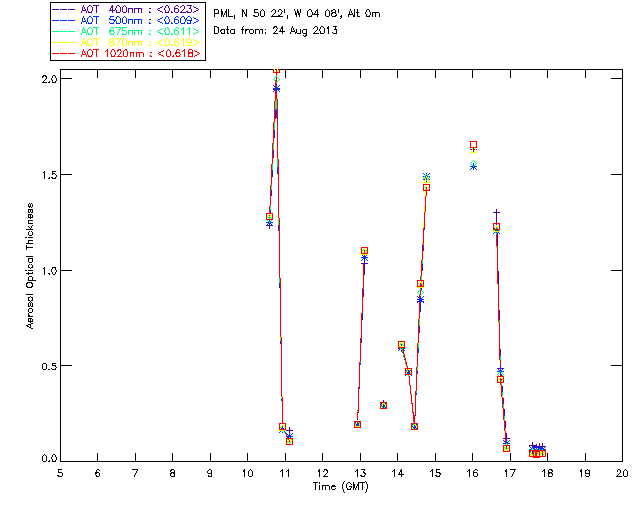This screenshot has width=640, height=512.
Task: Select the AOT 675nm legend entry
Action: 126,31
